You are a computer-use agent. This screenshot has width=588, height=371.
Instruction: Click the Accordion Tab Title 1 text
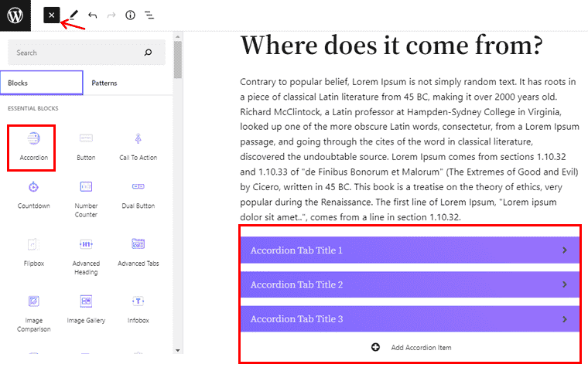(x=296, y=250)
